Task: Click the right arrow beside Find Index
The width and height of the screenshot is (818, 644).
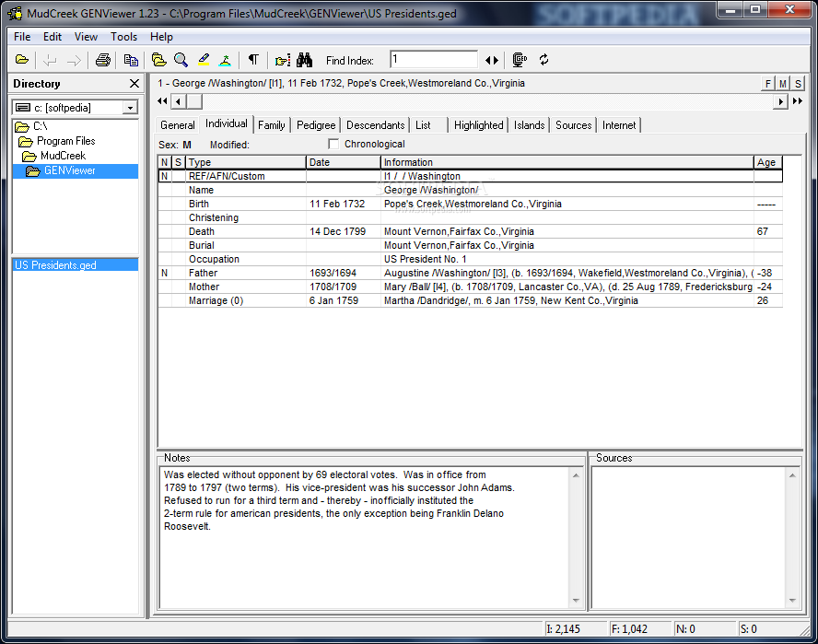Action: [x=495, y=61]
